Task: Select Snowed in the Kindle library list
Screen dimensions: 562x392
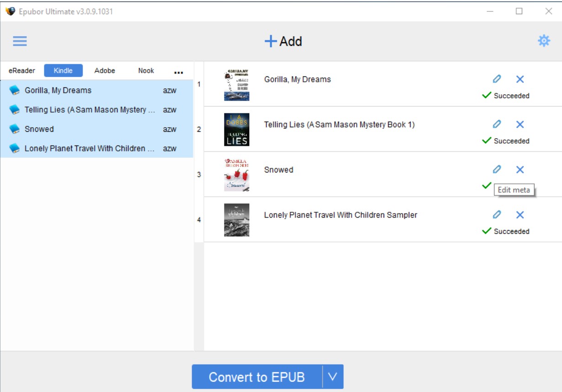Action: click(39, 129)
